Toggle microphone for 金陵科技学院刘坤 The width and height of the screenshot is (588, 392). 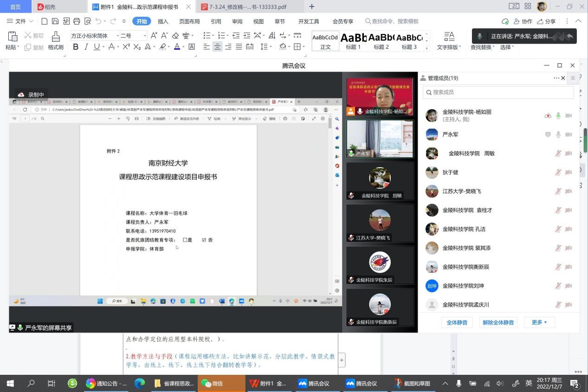(558, 286)
